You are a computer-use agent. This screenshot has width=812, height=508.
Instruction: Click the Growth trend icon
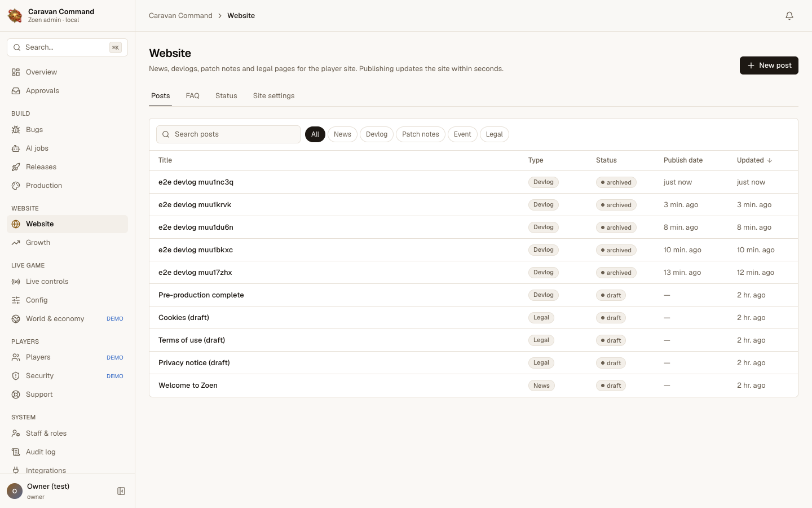[x=16, y=243]
